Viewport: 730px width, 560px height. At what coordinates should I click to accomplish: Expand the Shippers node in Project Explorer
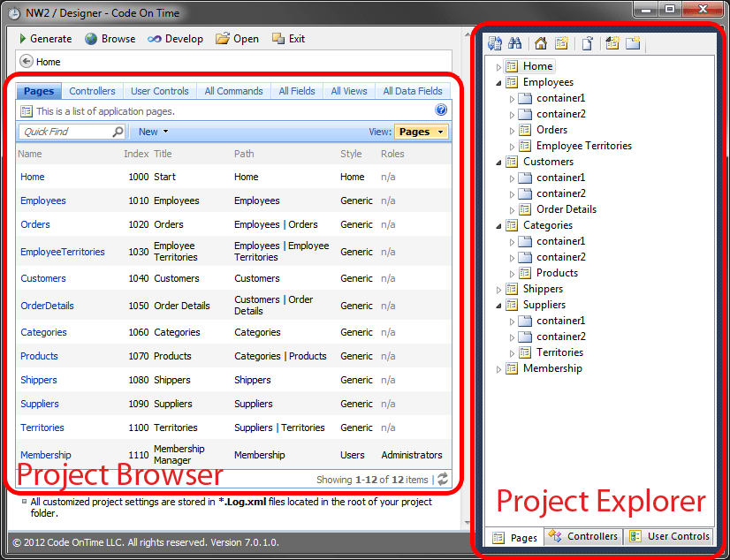(498, 289)
